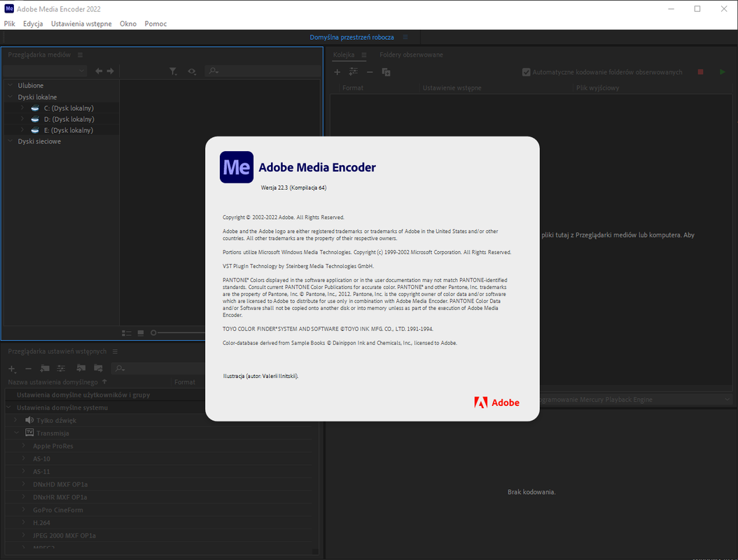Open the eye view-options icon in media browser

click(192, 71)
